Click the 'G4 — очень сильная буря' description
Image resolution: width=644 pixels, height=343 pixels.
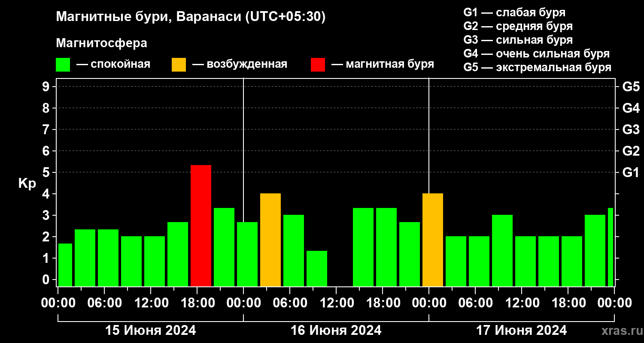[x=537, y=54]
